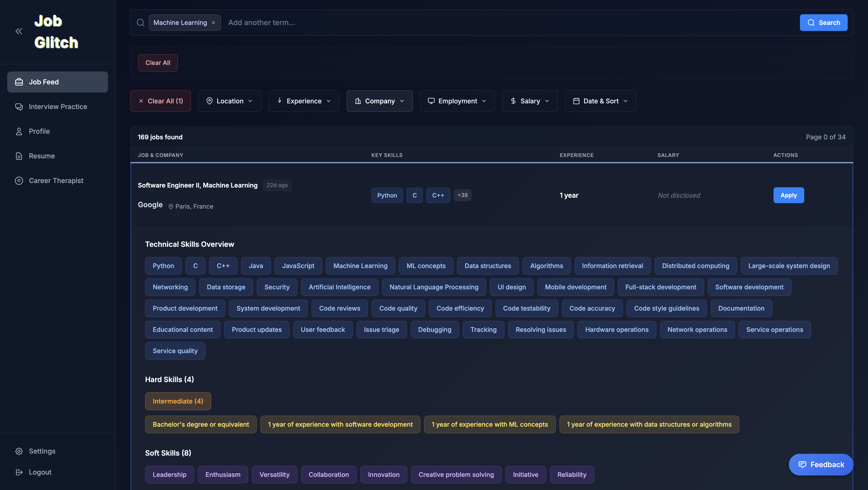Viewport: 868px width, 490px height.
Task: Click the Logout icon
Action: coord(19,472)
